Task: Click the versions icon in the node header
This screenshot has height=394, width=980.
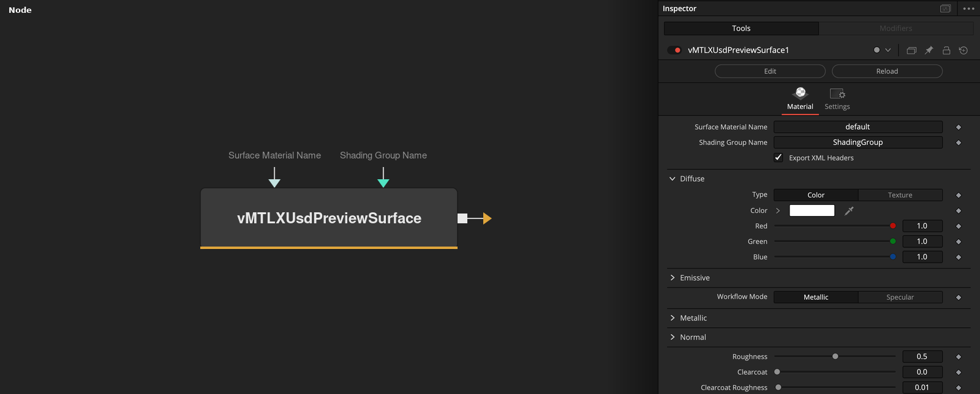Action: coord(911,50)
